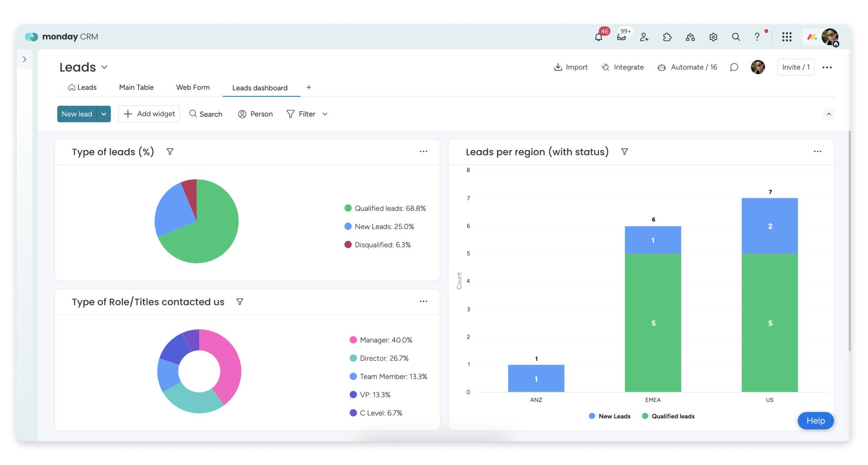The image size is (868, 465).
Task: Click the invite members icon
Action: coord(644,37)
